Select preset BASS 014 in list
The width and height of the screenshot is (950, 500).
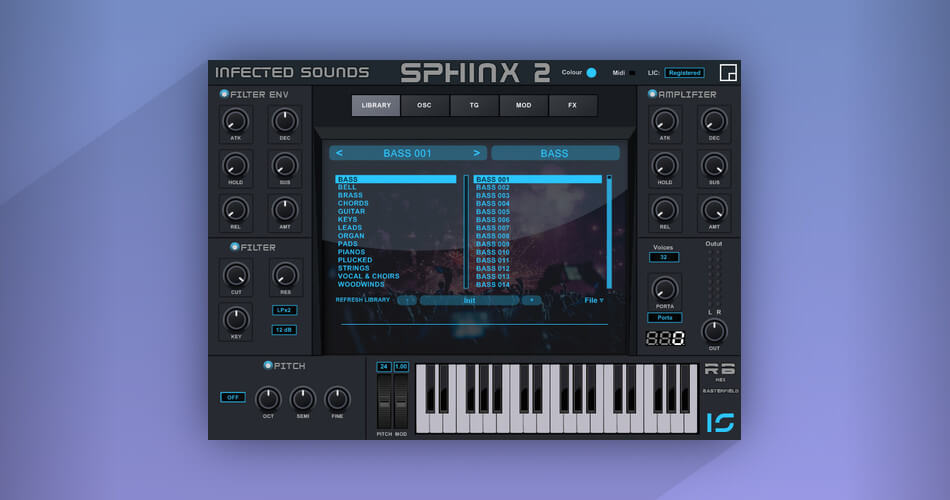tap(493, 284)
